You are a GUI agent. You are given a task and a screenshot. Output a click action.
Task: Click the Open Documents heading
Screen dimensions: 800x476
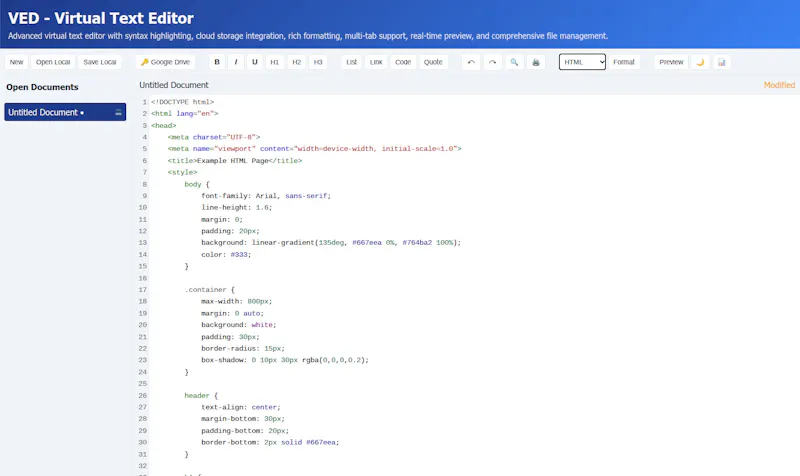coord(42,87)
